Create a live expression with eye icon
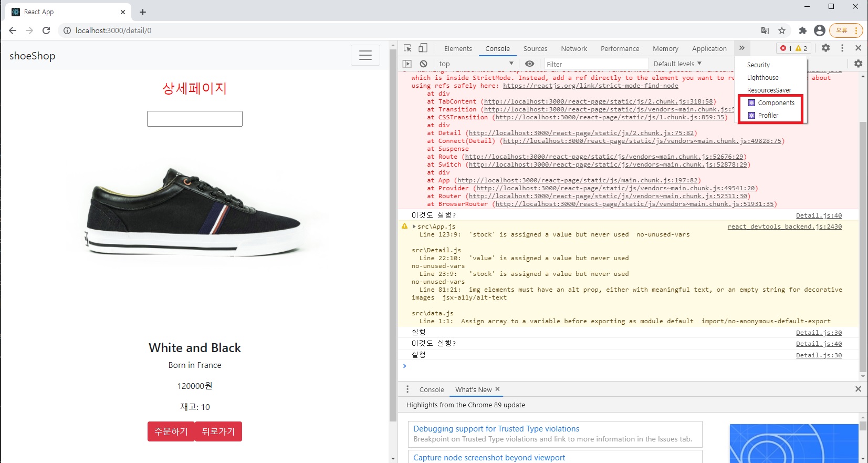868x463 pixels. tap(529, 64)
